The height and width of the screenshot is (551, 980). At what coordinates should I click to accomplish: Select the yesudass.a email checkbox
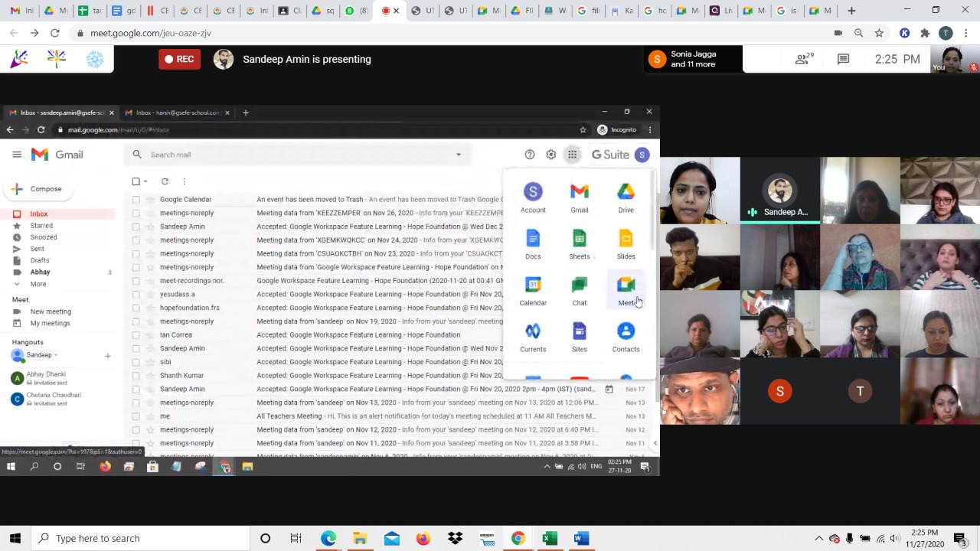[136, 294]
